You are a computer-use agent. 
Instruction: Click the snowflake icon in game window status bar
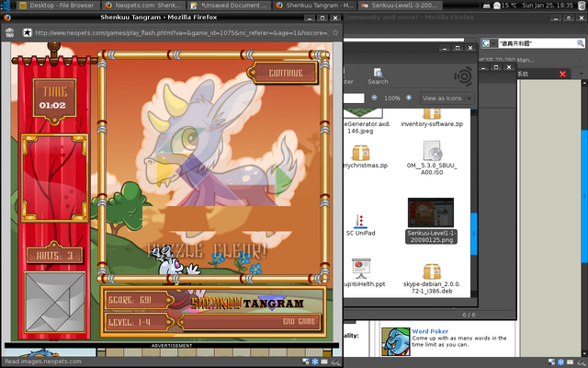[315, 362]
